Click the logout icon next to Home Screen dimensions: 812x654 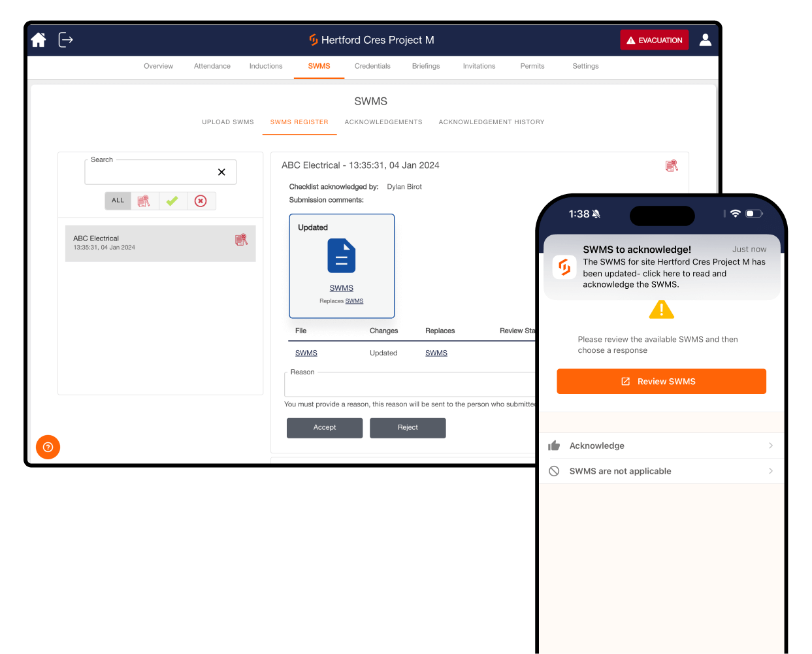point(65,40)
